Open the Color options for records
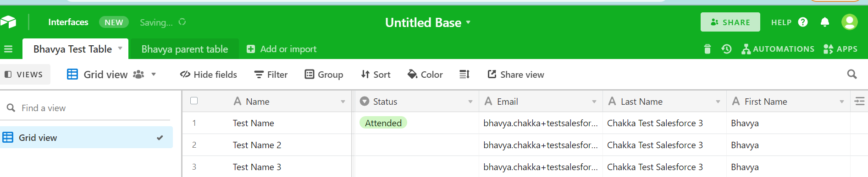The width and height of the screenshot is (868, 177). (425, 75)
